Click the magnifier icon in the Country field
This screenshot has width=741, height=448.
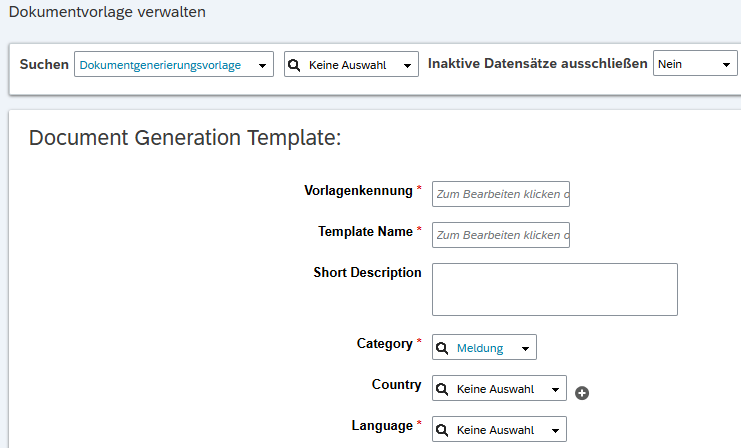(441, 389)
